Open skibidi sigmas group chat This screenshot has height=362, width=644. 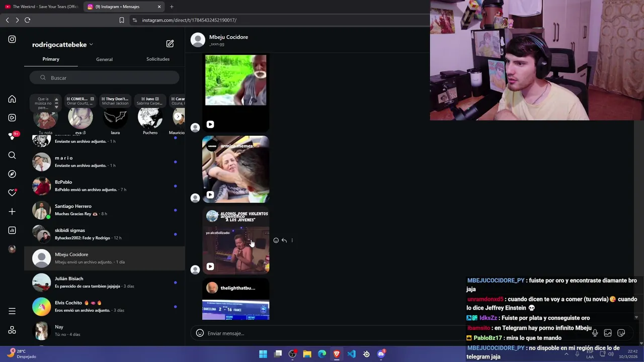[104, 234]
